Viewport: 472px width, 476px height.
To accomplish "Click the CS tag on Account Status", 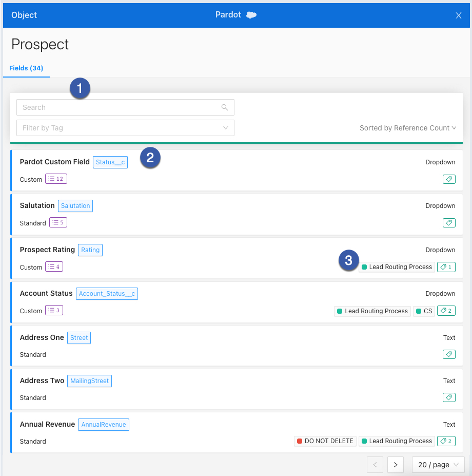I will 424,311.
